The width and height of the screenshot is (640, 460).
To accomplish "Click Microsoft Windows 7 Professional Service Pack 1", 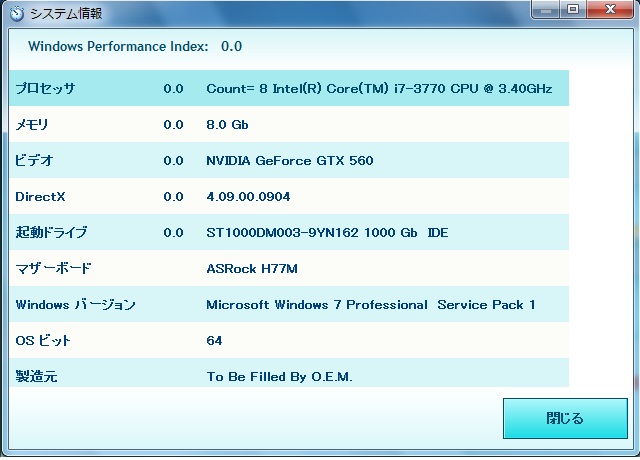I will coord(371,304).
